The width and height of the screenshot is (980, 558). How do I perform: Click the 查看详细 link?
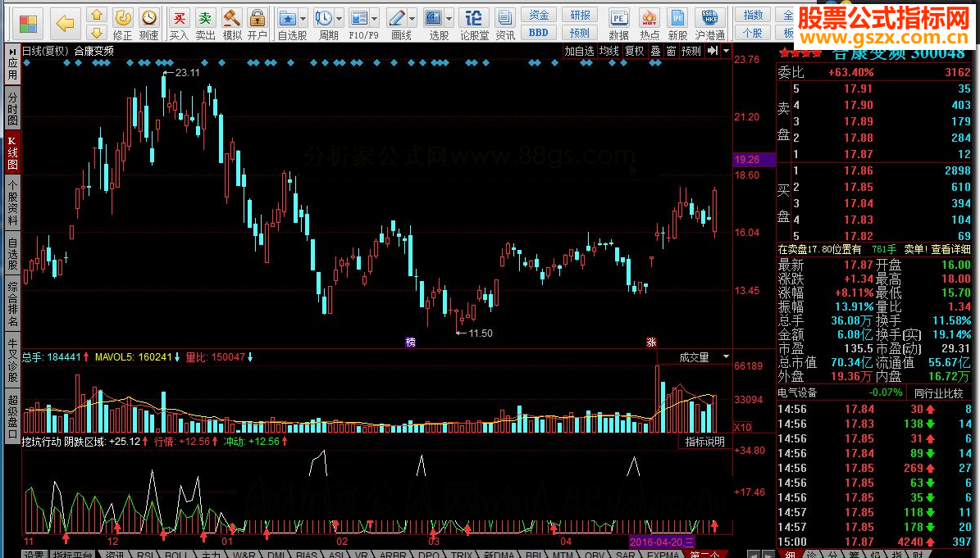950,249
